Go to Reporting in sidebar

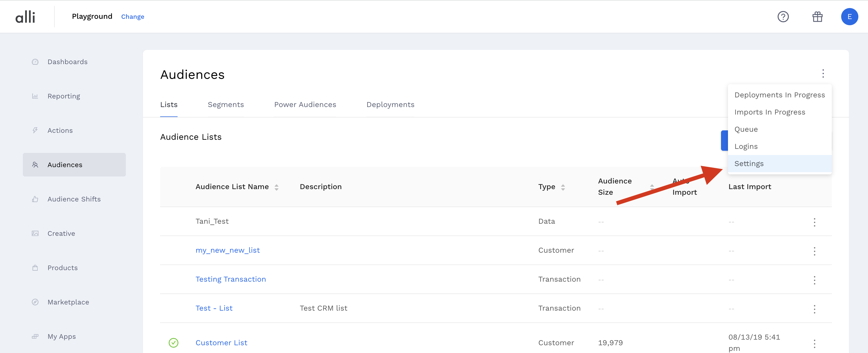pos(64,96)
